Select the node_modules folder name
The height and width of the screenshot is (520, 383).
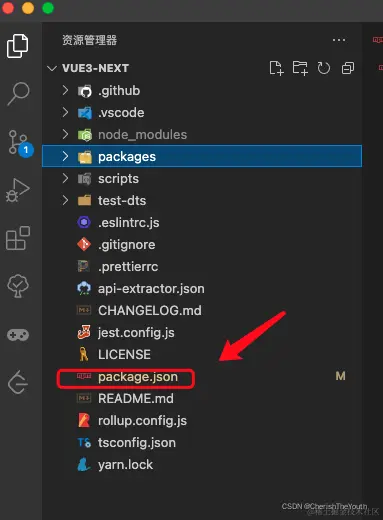(142, 135)
